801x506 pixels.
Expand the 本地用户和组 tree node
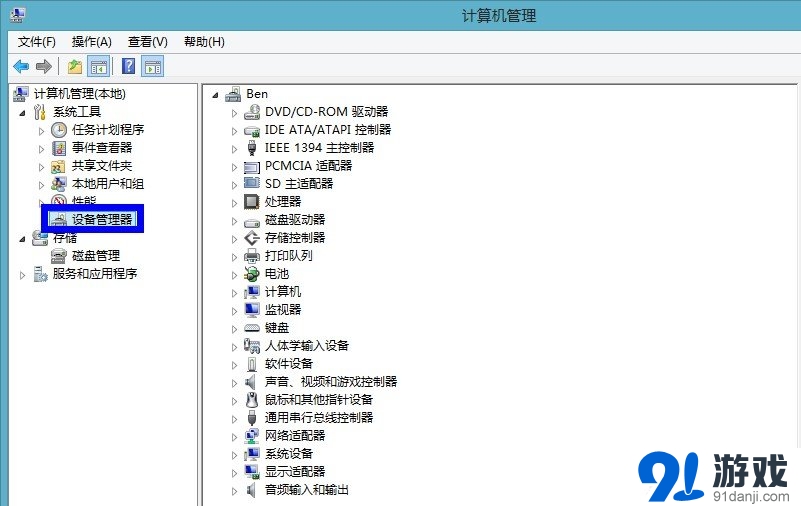41,185
